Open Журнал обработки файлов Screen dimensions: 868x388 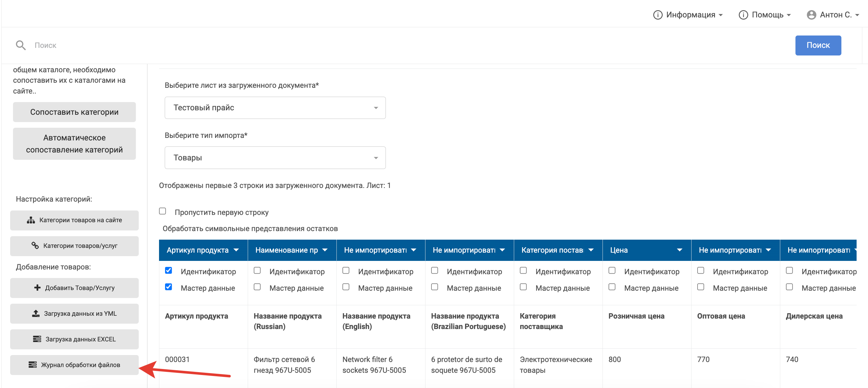point(74,365)
